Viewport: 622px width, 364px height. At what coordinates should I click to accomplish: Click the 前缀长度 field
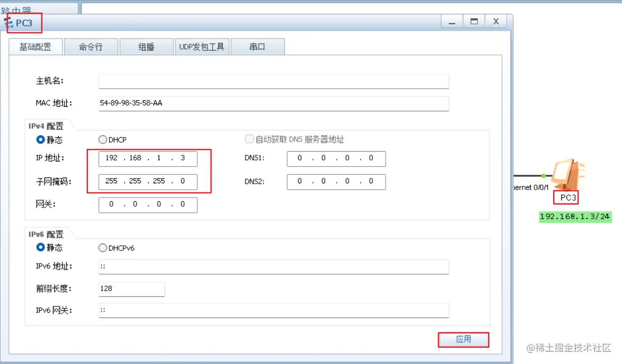132,289
